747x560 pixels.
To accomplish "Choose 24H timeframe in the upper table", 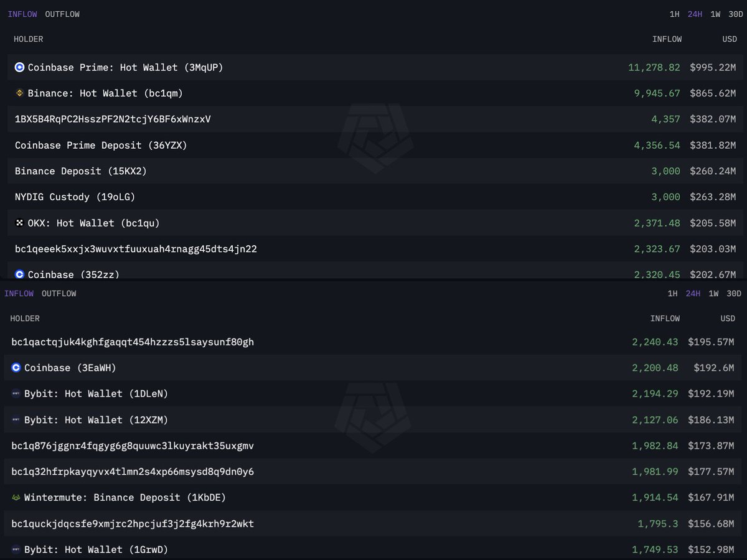I will 695,14.
